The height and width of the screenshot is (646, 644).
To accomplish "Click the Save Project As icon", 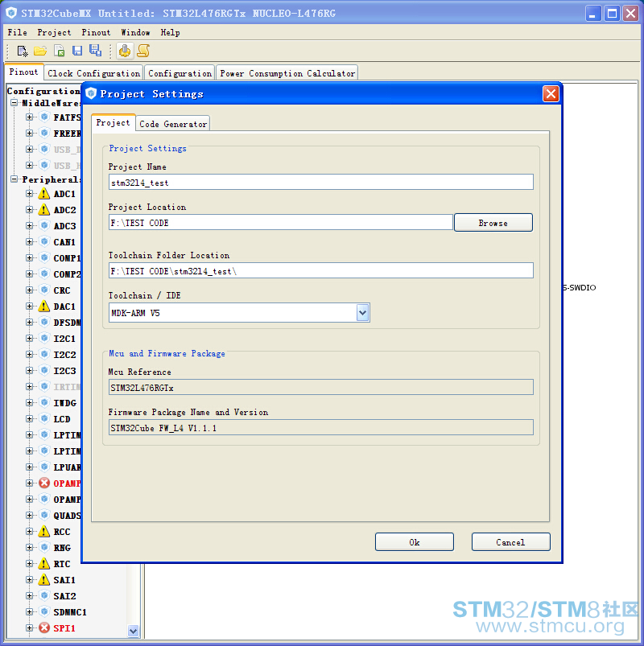I will click(x=95, y=50).
